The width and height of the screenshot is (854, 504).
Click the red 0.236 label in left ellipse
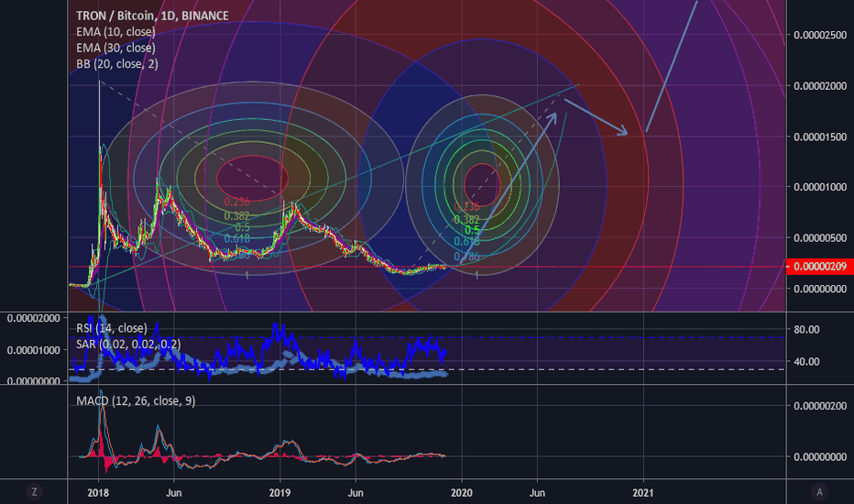(237, 203)
